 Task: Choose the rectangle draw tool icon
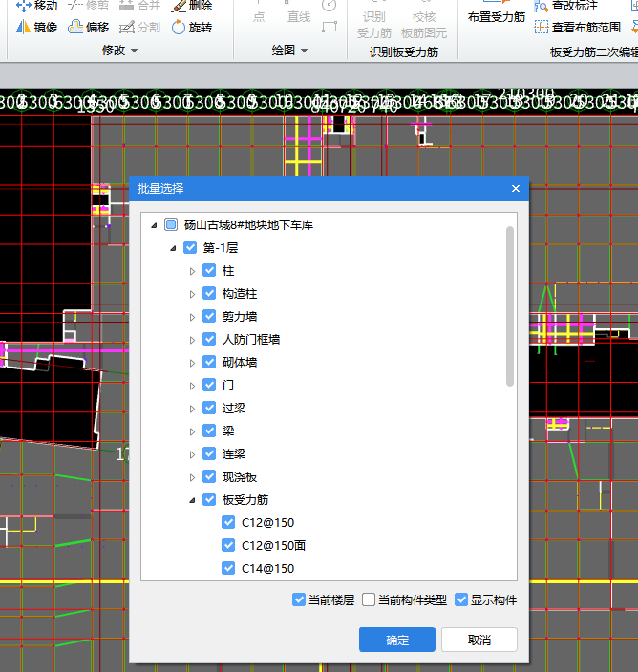coord(330,28)
